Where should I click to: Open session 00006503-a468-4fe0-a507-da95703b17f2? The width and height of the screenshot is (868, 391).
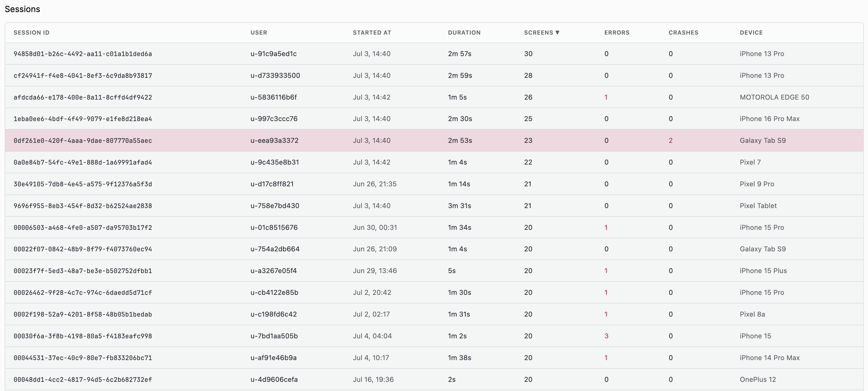[82, 227]
